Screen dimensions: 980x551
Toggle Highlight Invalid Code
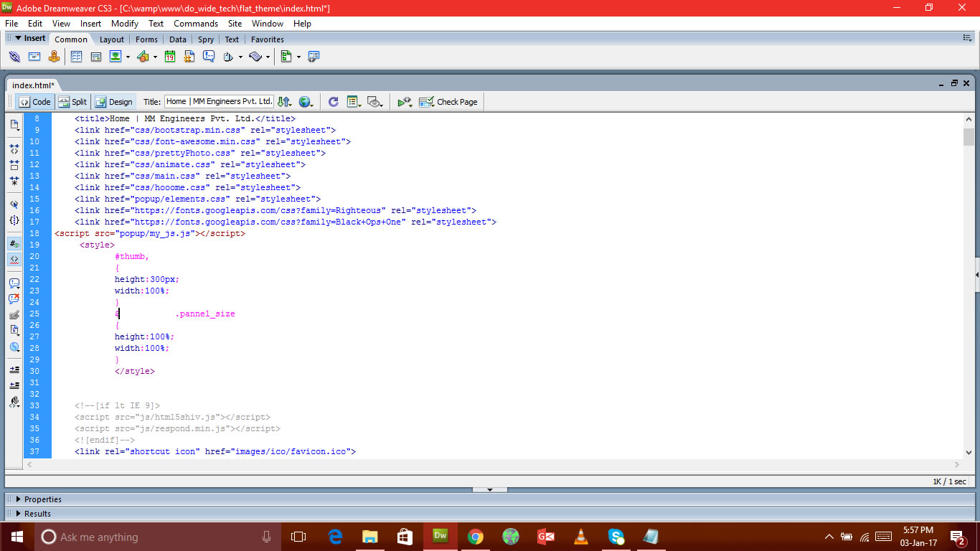click(x=14, y=260)
